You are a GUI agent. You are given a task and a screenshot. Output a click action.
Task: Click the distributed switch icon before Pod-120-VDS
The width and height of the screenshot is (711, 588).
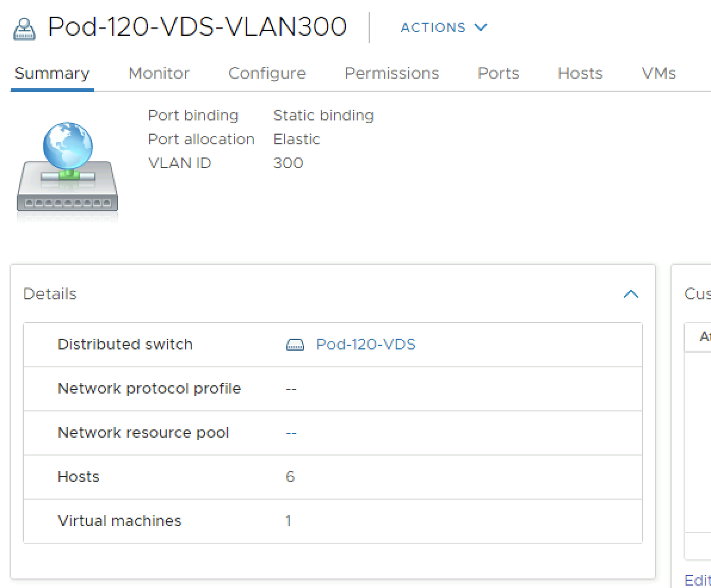point(295,345)
